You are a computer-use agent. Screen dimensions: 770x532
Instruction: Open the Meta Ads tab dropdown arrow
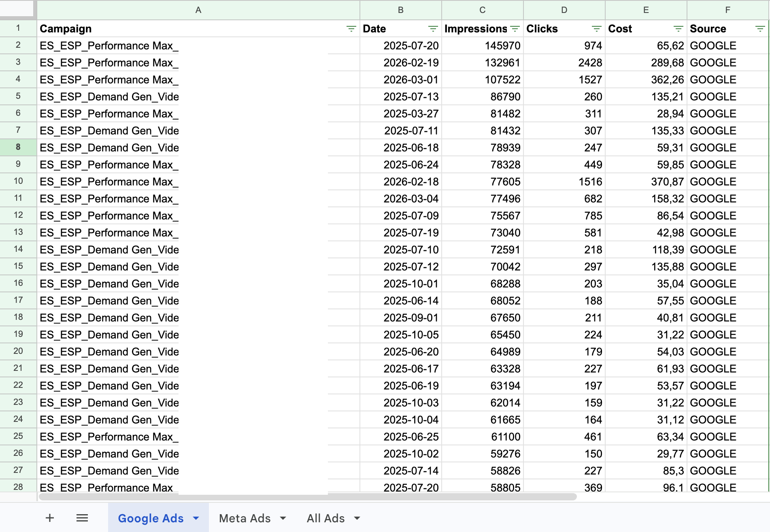tap(284, 519)
